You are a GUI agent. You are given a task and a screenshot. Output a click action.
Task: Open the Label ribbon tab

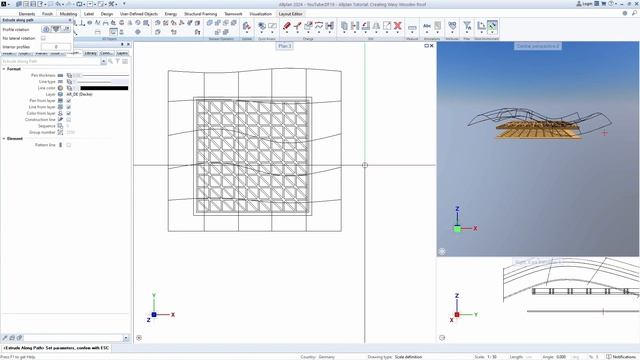(89, 14)
